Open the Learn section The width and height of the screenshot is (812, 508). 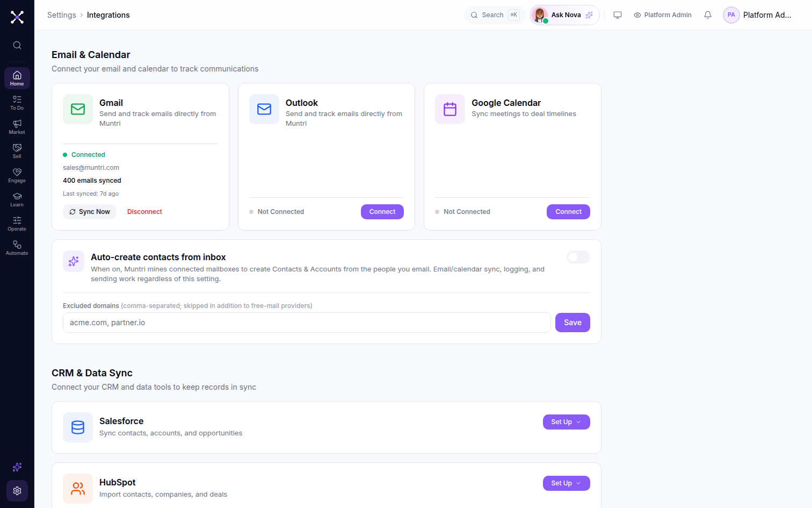(17, 199)
